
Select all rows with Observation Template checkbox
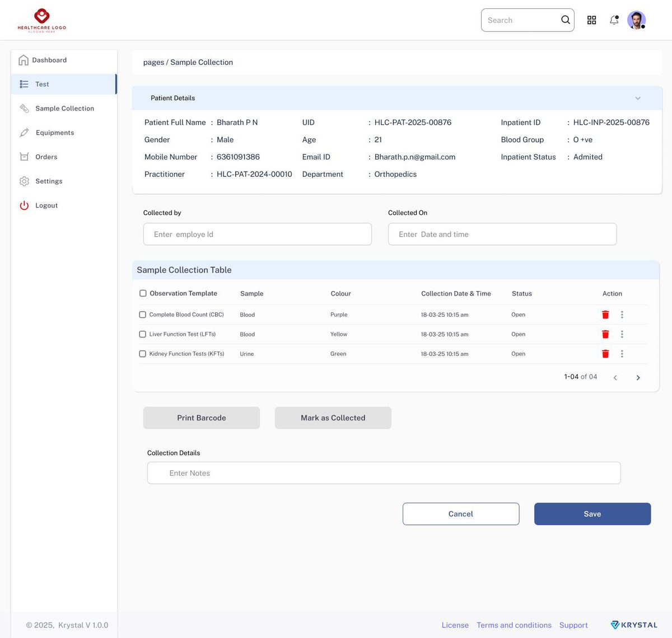pos(143,293)
